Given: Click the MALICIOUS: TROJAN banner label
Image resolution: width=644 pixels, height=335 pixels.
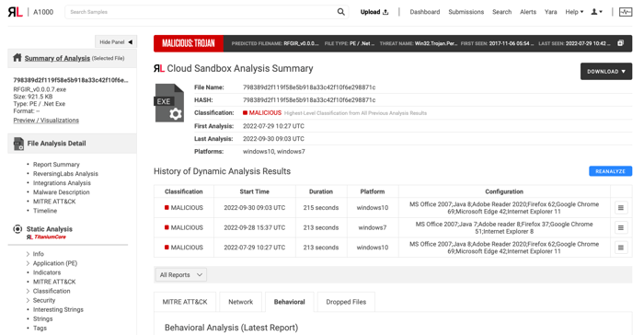Looking at the screenshot, I should (x=189, y=43).
